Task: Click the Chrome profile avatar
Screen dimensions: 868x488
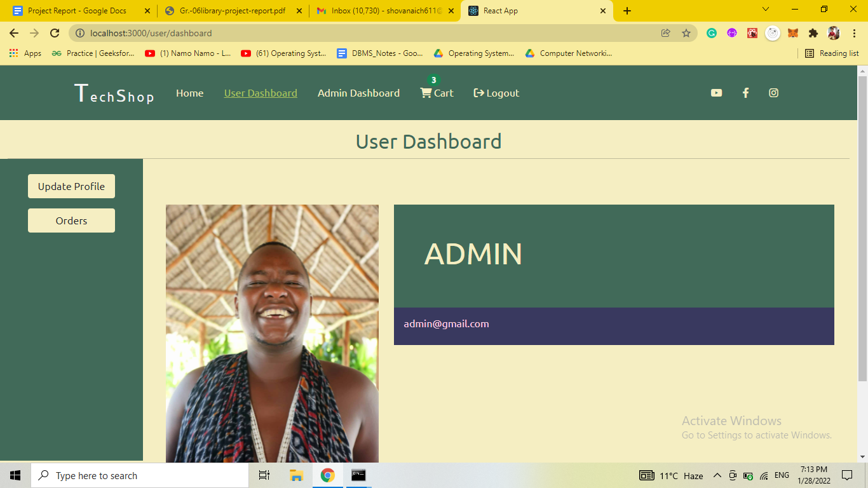Action: click(x=833, y=32)
